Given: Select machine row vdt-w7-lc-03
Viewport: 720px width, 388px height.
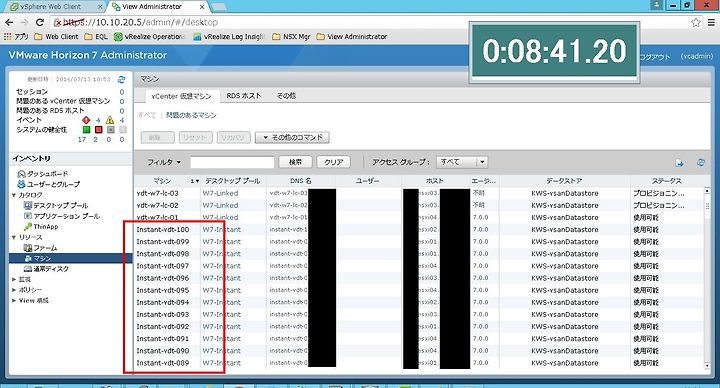Looking at the screenshot, I should [419, 193].
